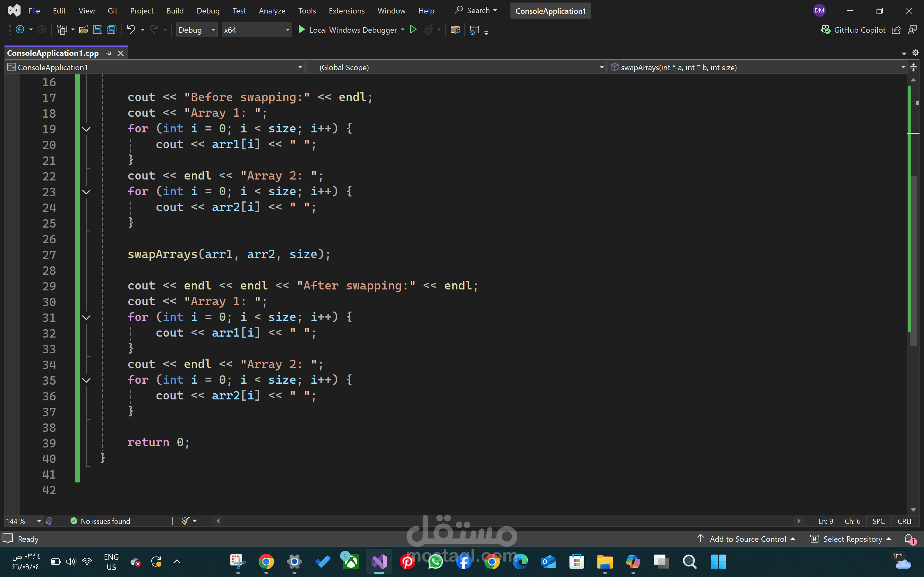Image resolution: width=924 pixels, height=577 pixels.
Task: Click the Undo arrow icon
Action: [131, 30]
